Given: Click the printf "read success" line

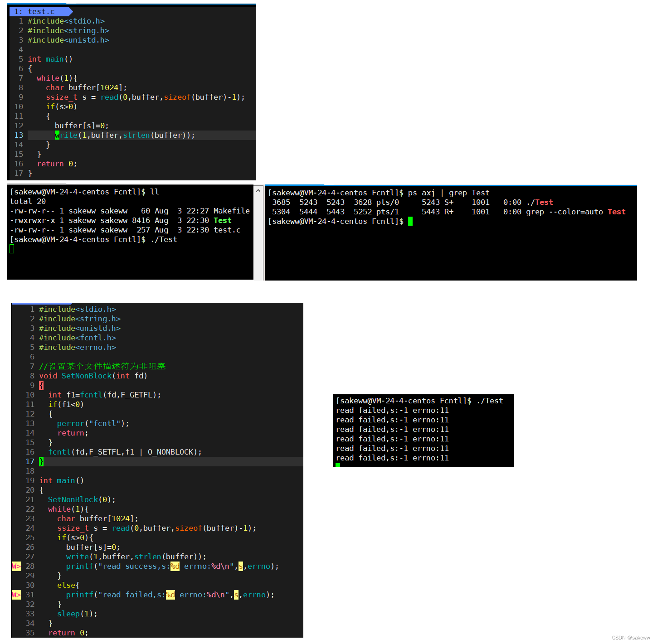Looking at the screenshot, I should [x=172, y=566].
